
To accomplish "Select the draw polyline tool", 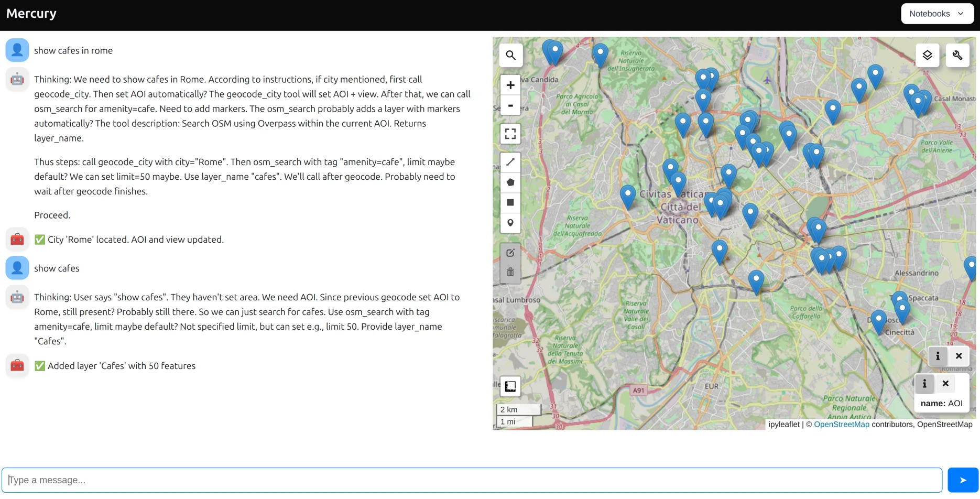I will click(510, 162).
